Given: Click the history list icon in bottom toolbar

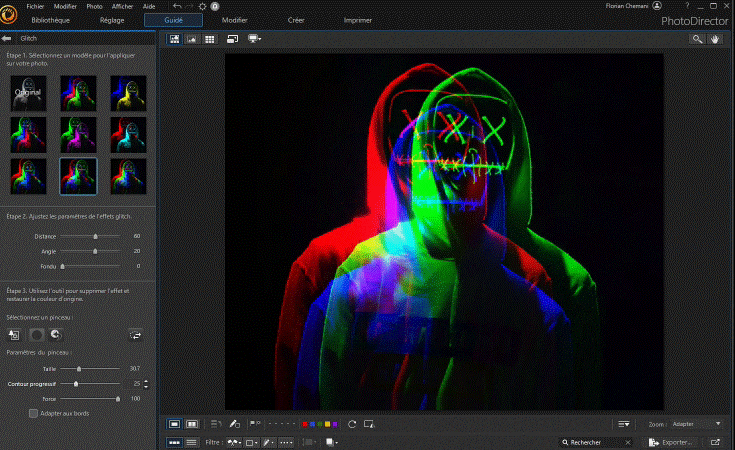Looking at the screenshot, I should [x=216, y=424].
